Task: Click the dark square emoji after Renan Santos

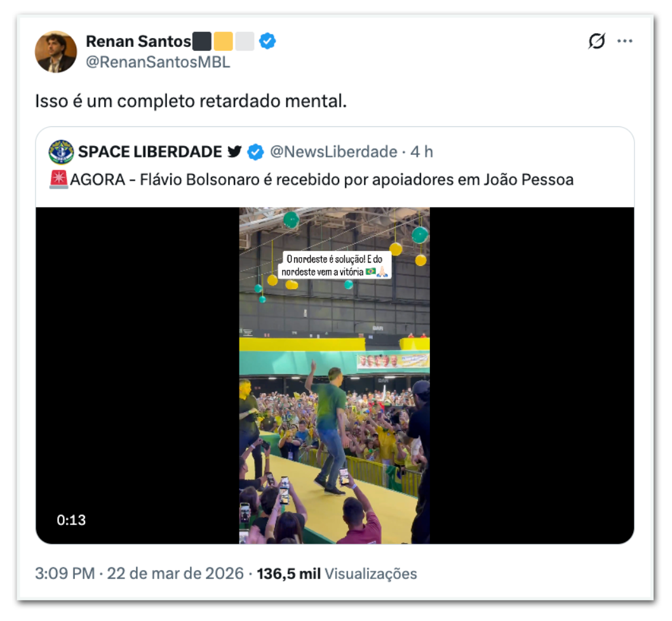Action: tap(202, 42)
